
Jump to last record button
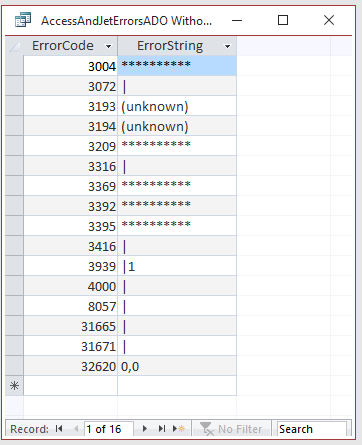coord(162,429)
